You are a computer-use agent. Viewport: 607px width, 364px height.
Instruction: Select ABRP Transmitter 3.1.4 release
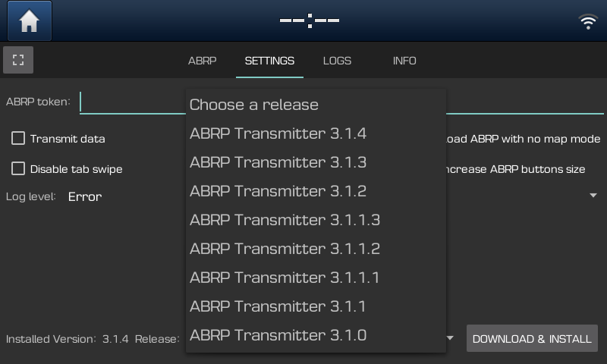pyautogui.click(x=316, y=133)
